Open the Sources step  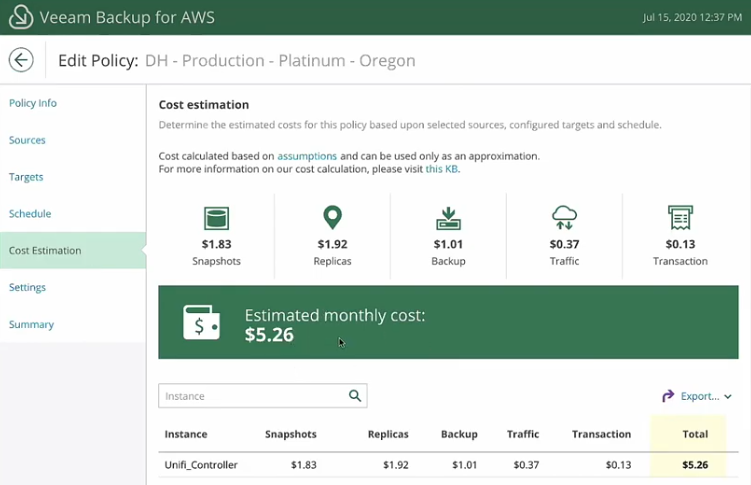(27, 140)
